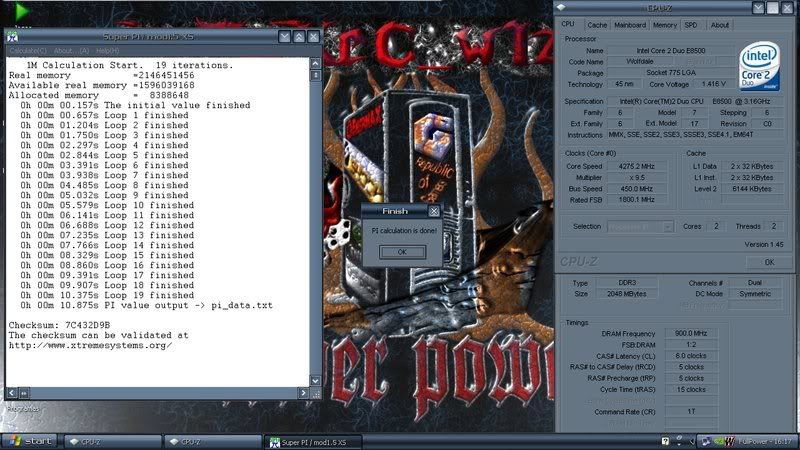The height and width of the screenshot is (450, 800).
Task: Click the Intel Core 2 Duo logo
Action: [x=760, y=66]
